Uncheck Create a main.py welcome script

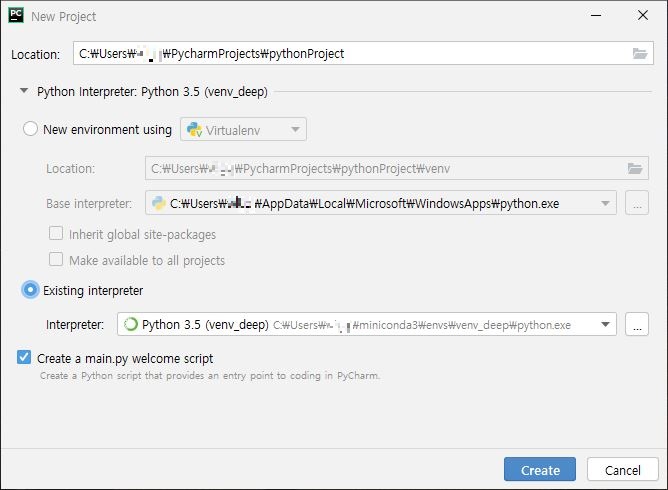tap(24, 357)
